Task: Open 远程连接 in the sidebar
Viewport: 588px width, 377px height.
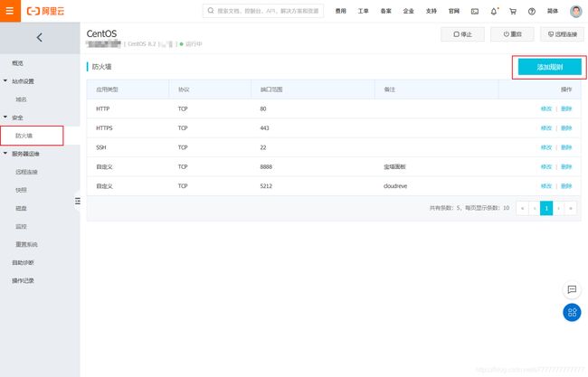Action: pyautogui.click(x=26, y=172)
